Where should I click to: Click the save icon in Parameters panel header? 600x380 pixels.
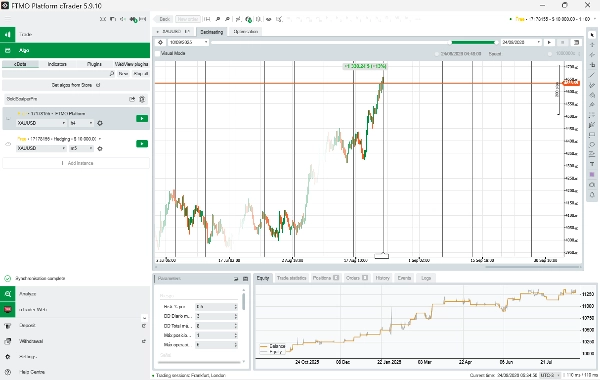245,279
